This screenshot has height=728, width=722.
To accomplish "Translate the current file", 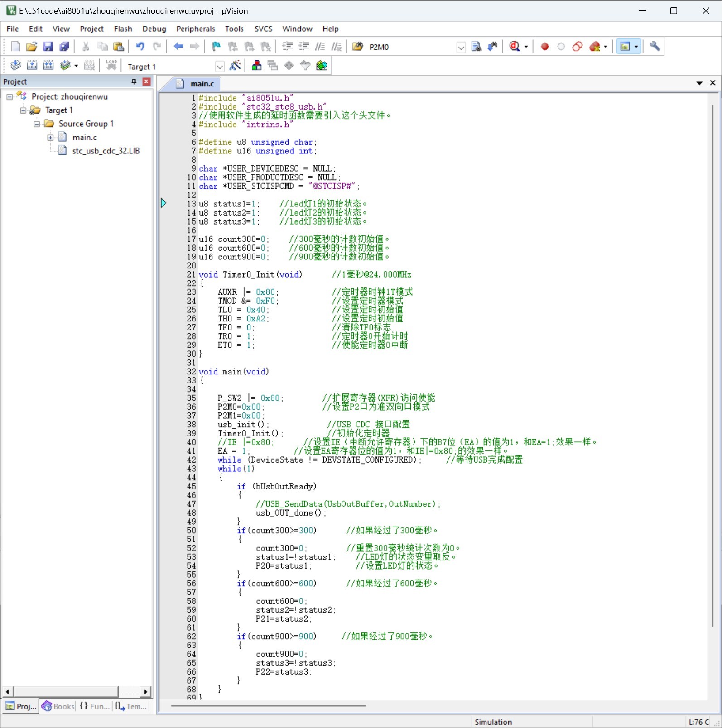I will click(x=15, y=65).
